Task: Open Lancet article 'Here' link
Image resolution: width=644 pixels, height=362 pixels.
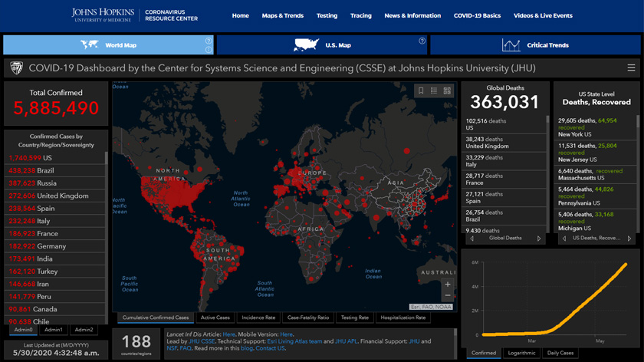Action: [x=228, y=334]
